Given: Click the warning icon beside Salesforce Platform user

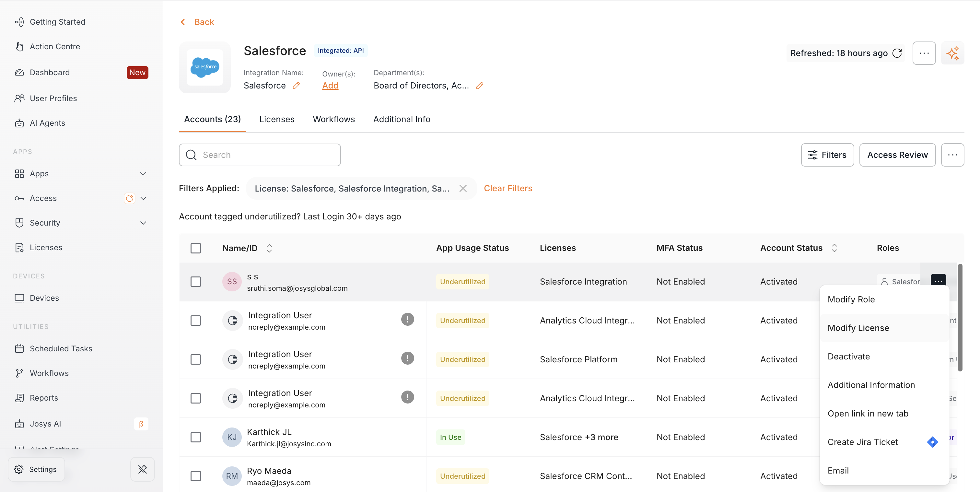Looking at the screenshot, I should tap(407, 358).
